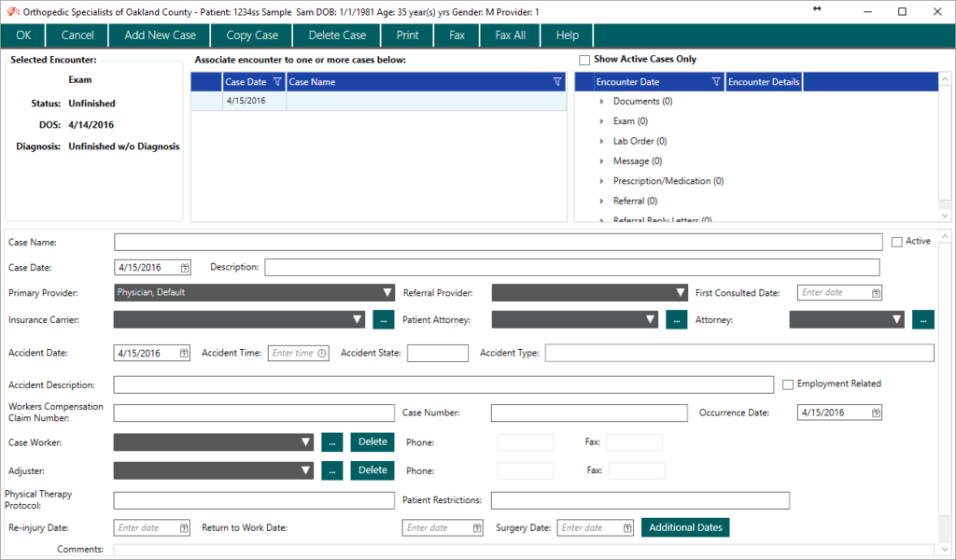
Task: Delete the selected Case Worker
Action: tap(373, 441)
